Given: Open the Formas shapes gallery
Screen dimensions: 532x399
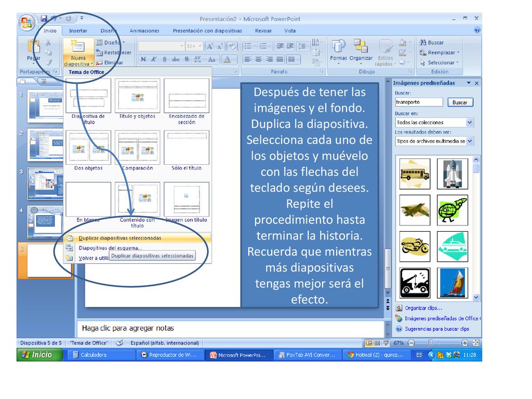Looking at the screenshot, I should (338, 51).
